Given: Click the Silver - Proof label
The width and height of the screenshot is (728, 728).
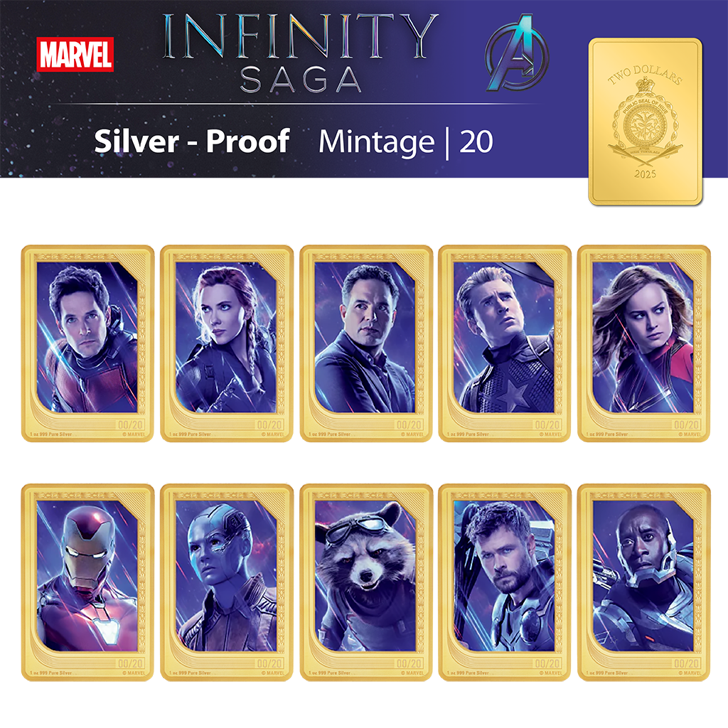Looking at the screenshot, I should 192,141.
